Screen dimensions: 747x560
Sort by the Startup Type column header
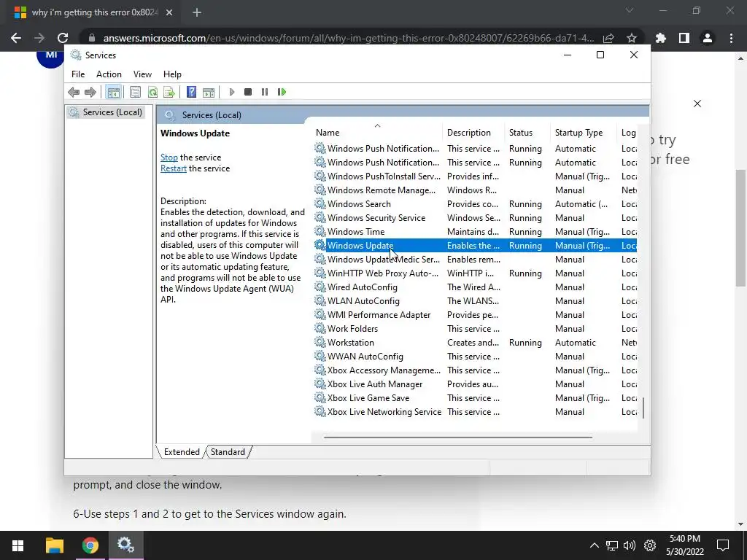tap(584, 133)
